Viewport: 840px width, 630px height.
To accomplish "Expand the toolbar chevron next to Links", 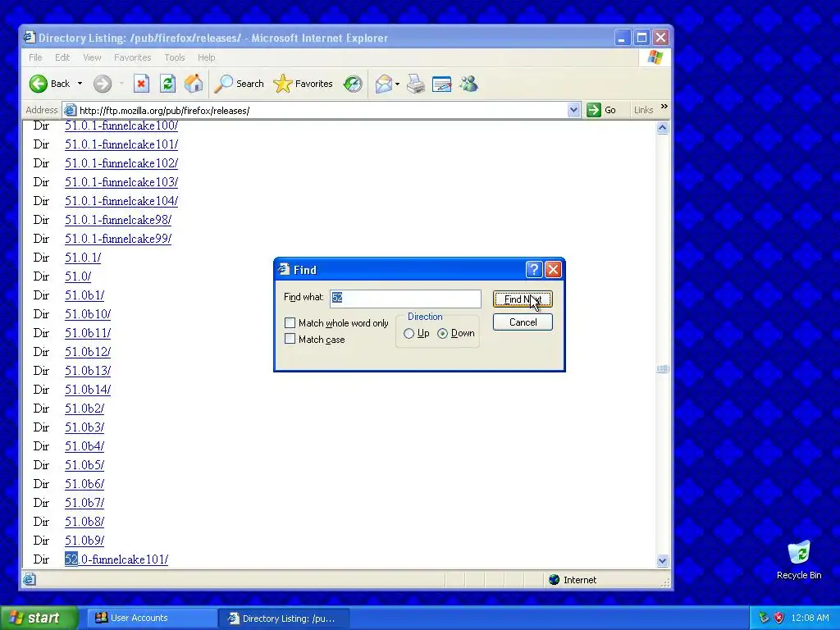I will coord(664,107).
